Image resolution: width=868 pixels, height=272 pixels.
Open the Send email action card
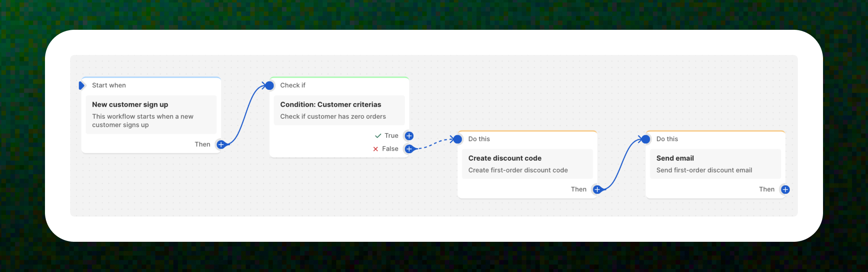point(715,164)
